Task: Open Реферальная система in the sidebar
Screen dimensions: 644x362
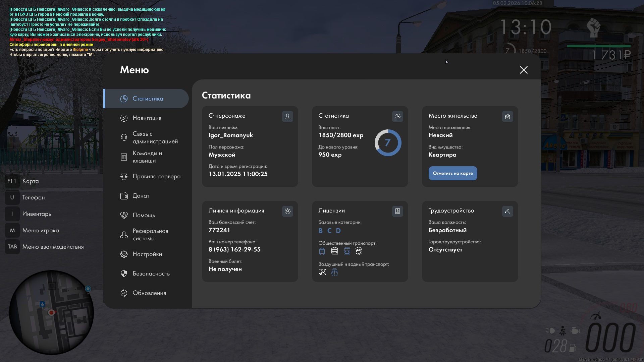Action: (x=150, y=235)
